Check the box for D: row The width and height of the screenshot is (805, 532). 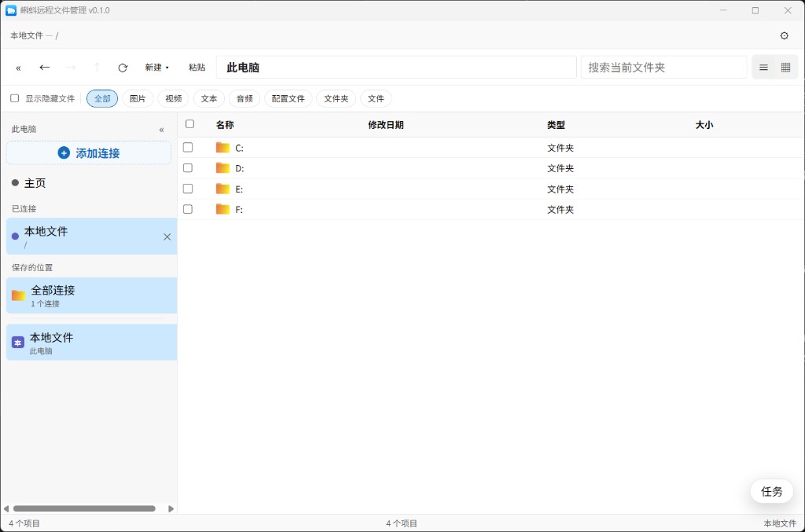(188, 167)
